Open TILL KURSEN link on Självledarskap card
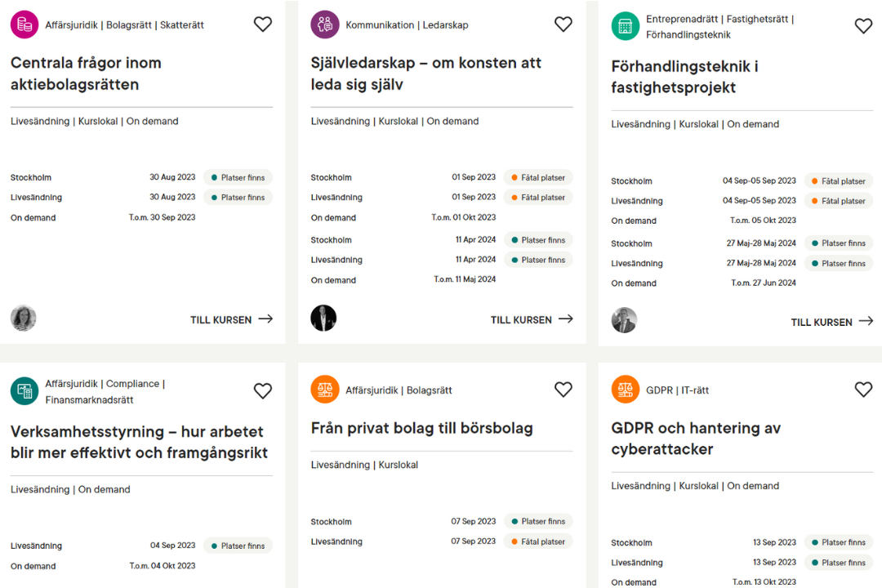The image size is (882, 588). click(532, 319)
